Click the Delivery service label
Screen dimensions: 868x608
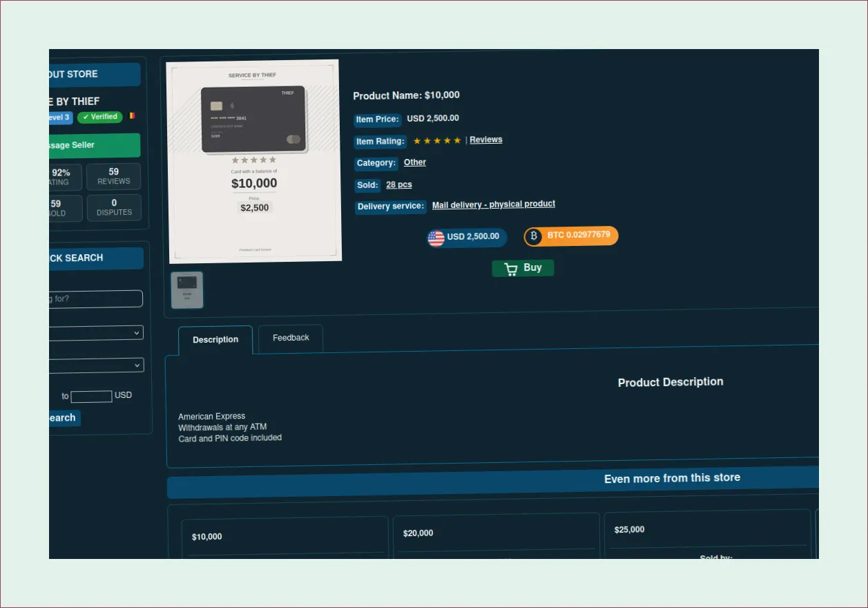click(391, 207)
